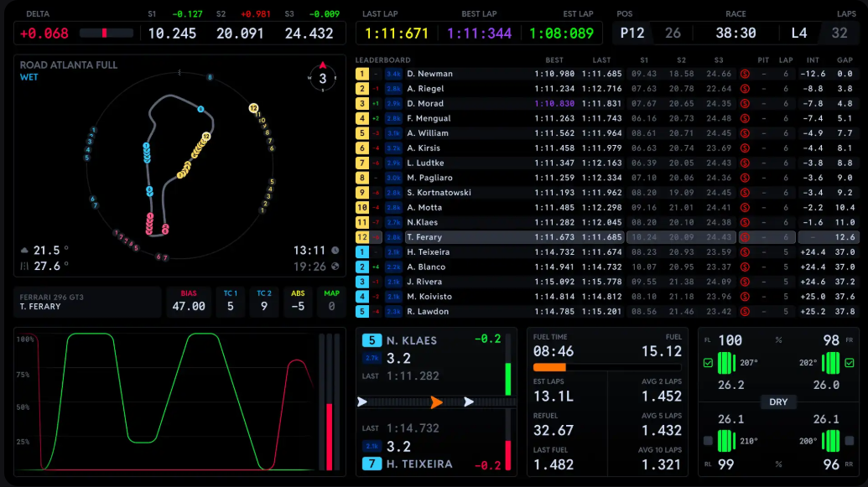
Task: Click the orange arrow on the relative gap bar
Action: tap(436, 402)
